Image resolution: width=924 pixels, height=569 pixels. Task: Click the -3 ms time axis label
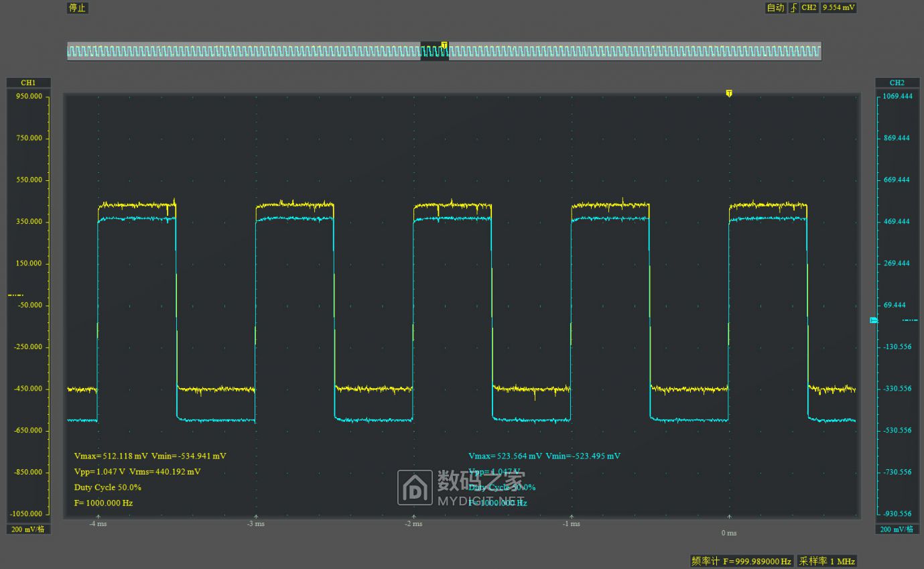pos(255,523)
